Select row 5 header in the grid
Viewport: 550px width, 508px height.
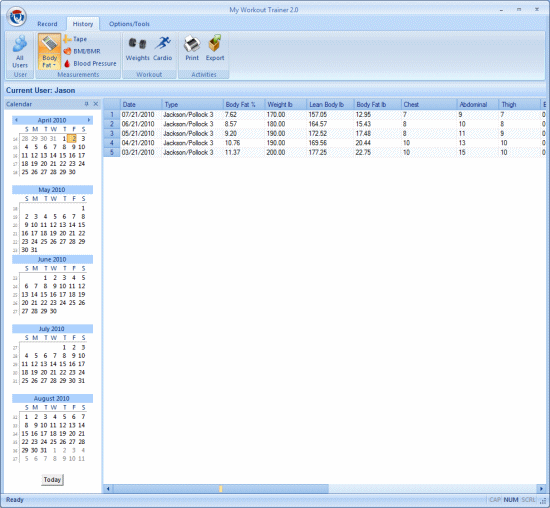112,153
